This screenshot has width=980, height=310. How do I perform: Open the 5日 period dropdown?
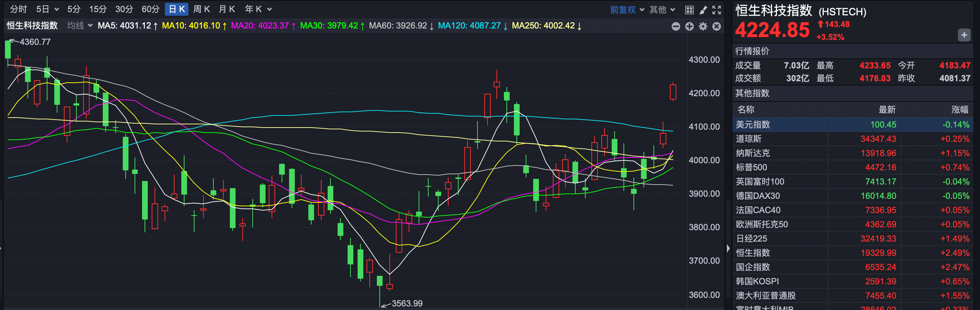click(x=47, y=9)
